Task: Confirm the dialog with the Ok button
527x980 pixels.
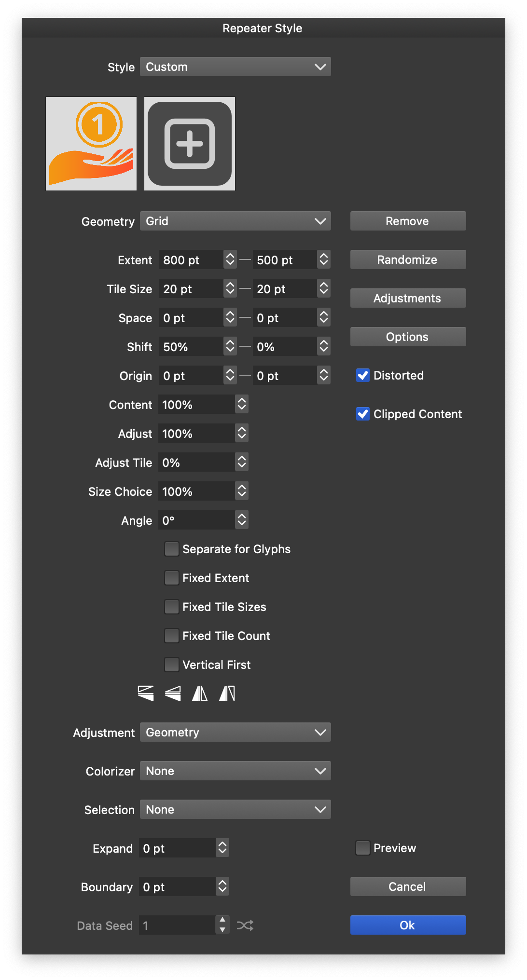Action: (408, 925)
